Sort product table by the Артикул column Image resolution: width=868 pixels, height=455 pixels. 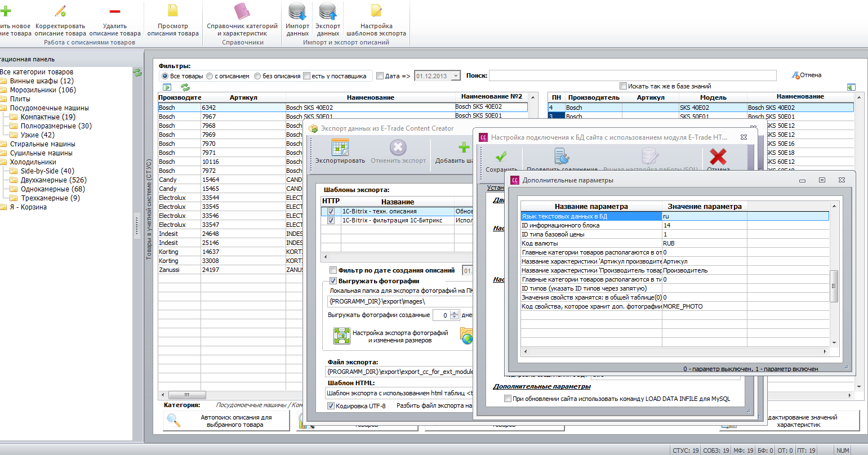point(243,97)
